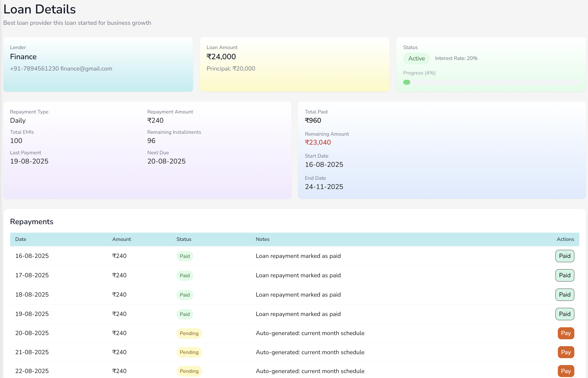Click the Last Payment date 19-08-2025
The height and width of the screenshot is (378, 588).
tap(29, 161)
